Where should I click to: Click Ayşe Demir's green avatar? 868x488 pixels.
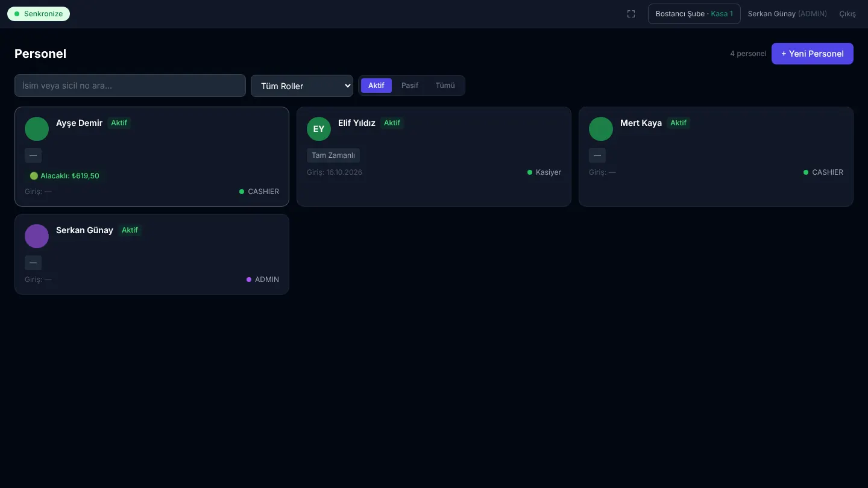tap(37, 129)
